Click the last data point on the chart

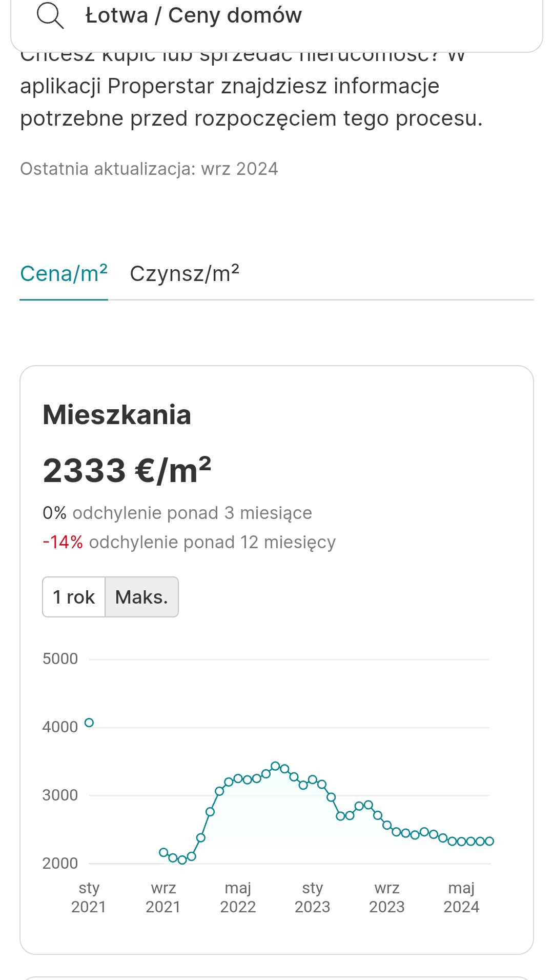click(x=489, y=841)
